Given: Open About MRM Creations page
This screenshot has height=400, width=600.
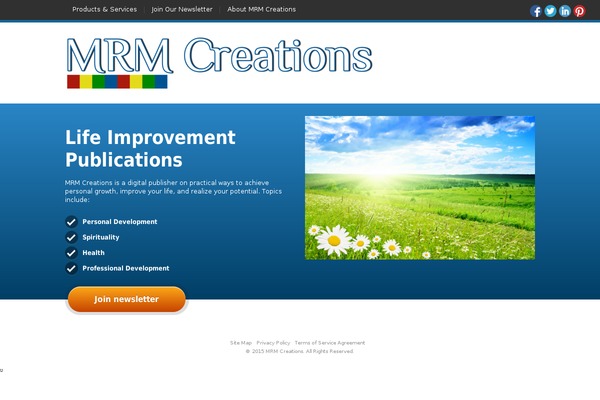Looking at the screenshot, I should point(261,9).
